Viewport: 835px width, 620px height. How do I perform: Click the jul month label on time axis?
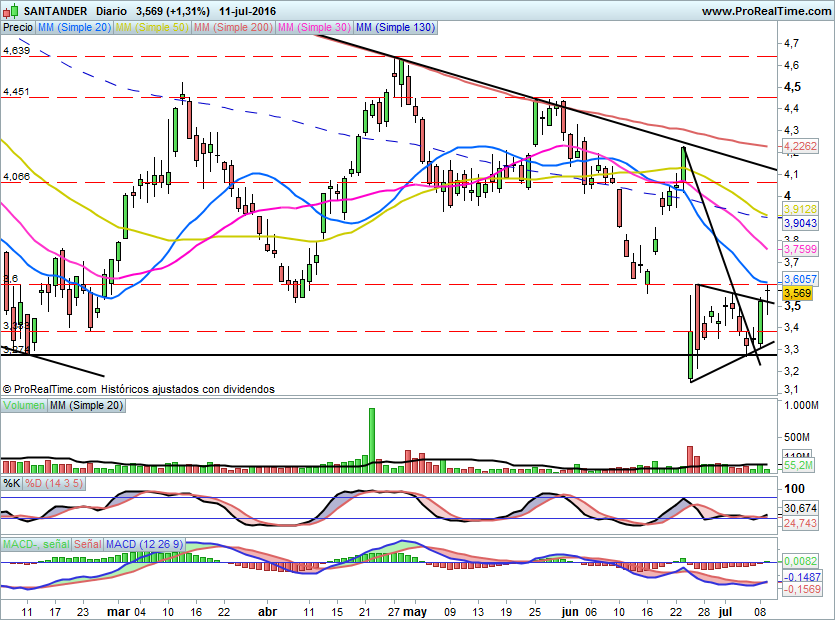coord(726,611)
